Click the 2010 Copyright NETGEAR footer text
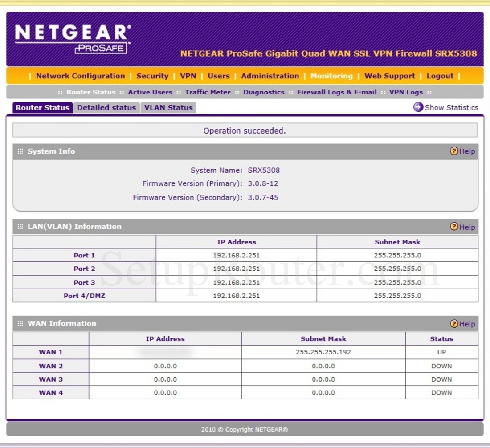The image size is (490, 448). pyautogui.click(x=245, y=430)
